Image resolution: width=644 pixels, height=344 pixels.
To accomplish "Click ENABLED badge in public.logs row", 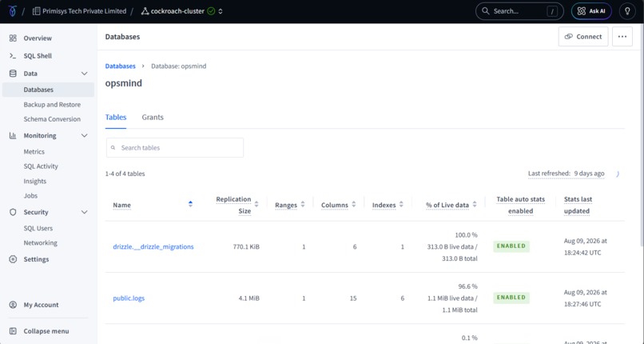I will [x=511, y=298].
